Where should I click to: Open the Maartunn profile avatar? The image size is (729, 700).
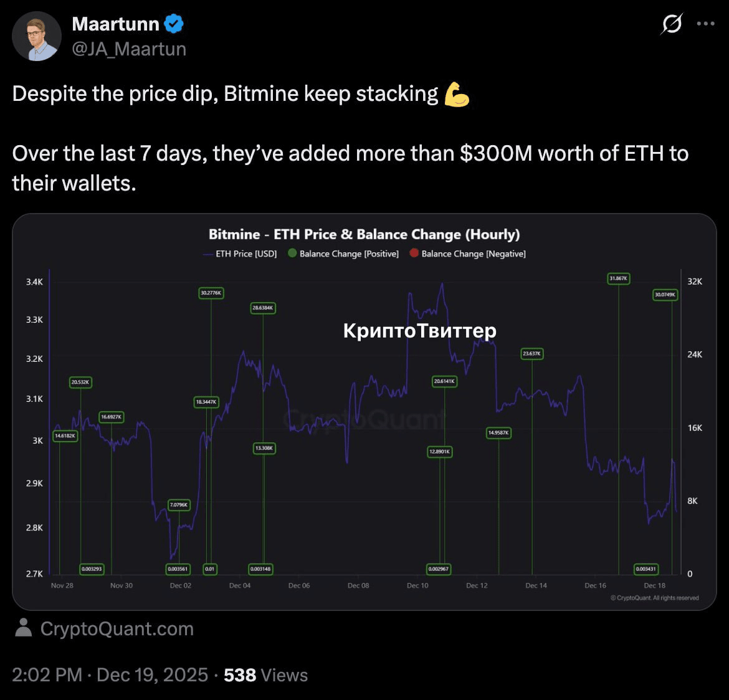(36, 36)
